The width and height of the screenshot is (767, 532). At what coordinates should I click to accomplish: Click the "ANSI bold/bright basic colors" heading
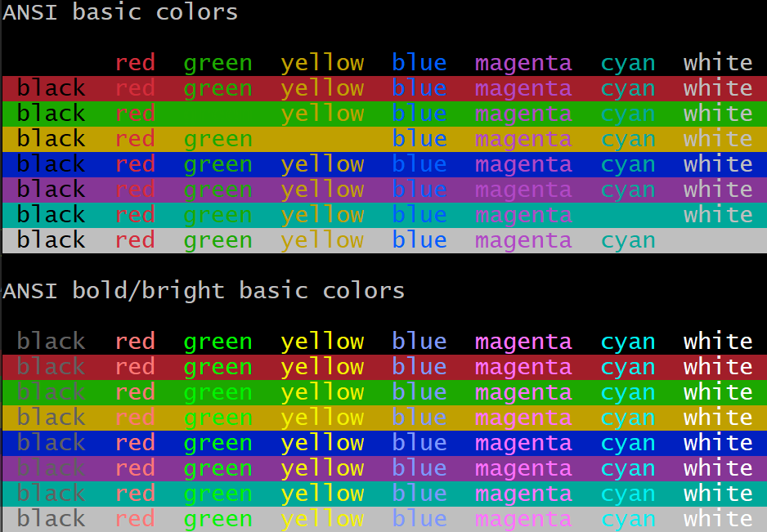204,291
